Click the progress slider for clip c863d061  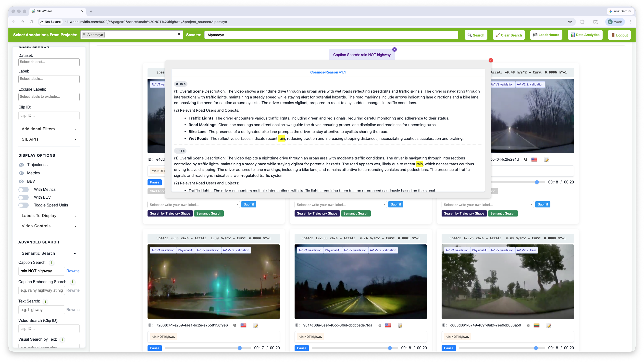pos(502,348)
